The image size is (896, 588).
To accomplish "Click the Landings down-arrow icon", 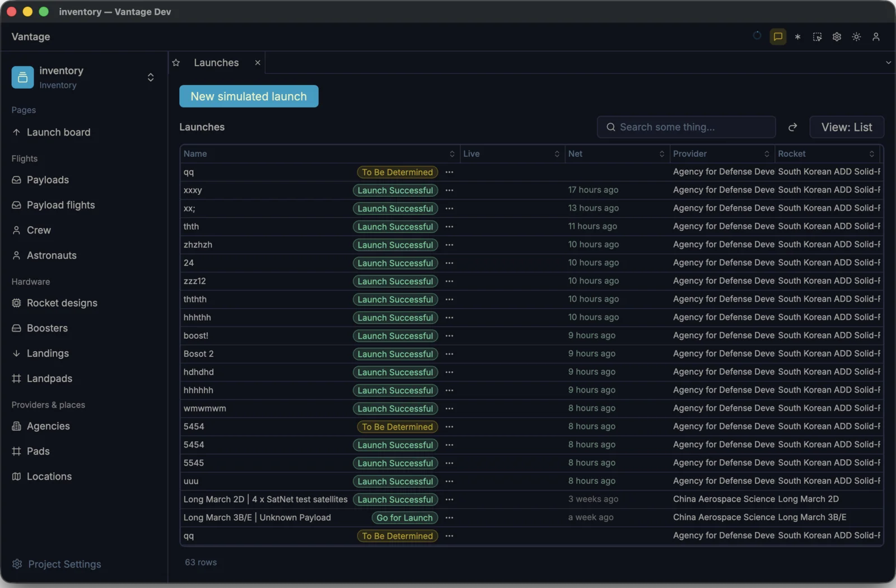I will click(16, 354).
